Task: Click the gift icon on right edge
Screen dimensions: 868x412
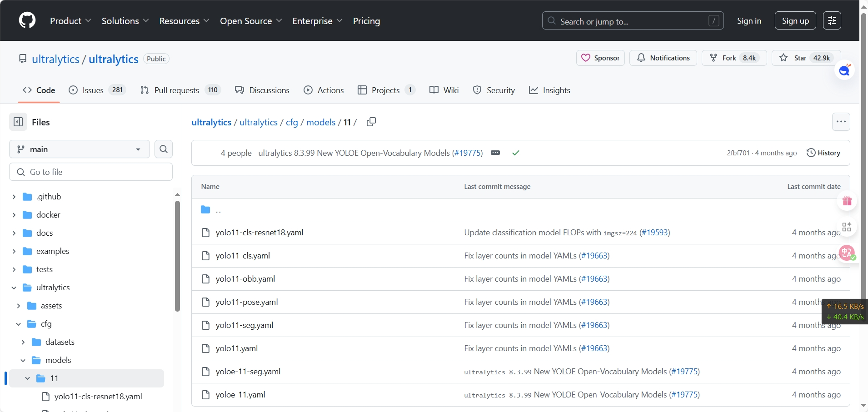Action: pyautogui.click(x=847, y=201)
